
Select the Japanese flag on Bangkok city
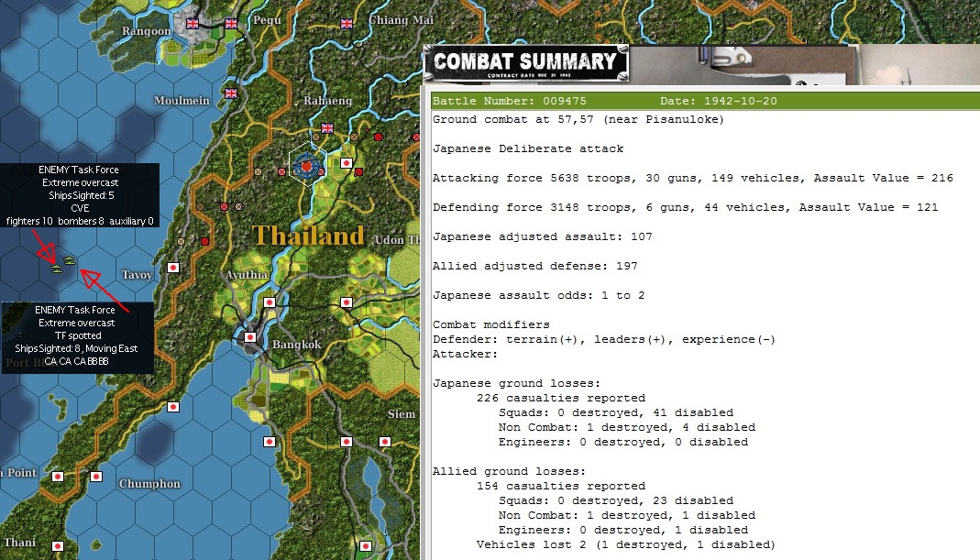250,337
